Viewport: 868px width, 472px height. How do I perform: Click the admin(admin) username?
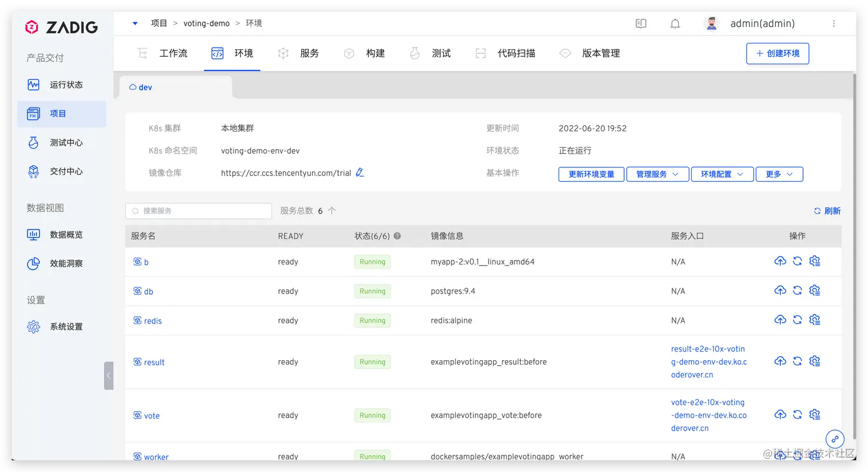(x=762, y=24)
